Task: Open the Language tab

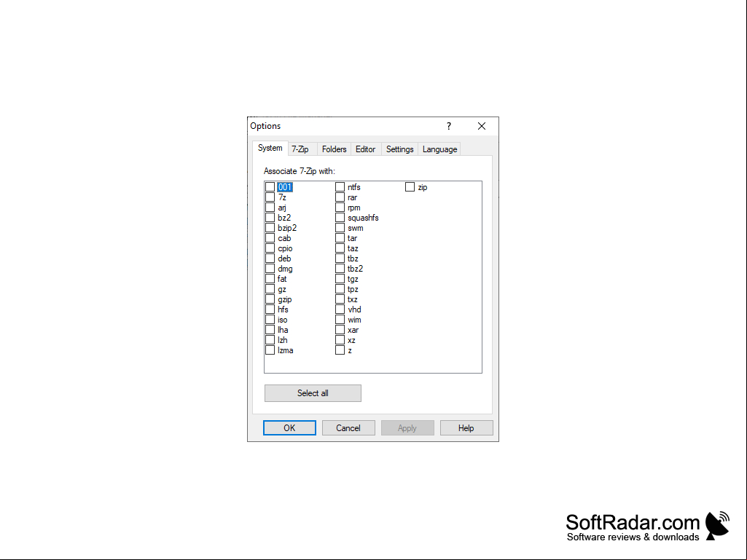Action: 439,149
